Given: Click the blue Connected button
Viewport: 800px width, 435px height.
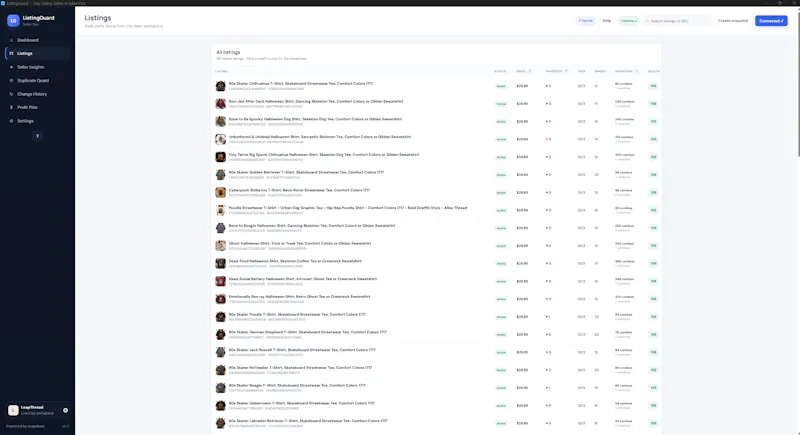Looking at the screenshot, I should coord(771,21).
